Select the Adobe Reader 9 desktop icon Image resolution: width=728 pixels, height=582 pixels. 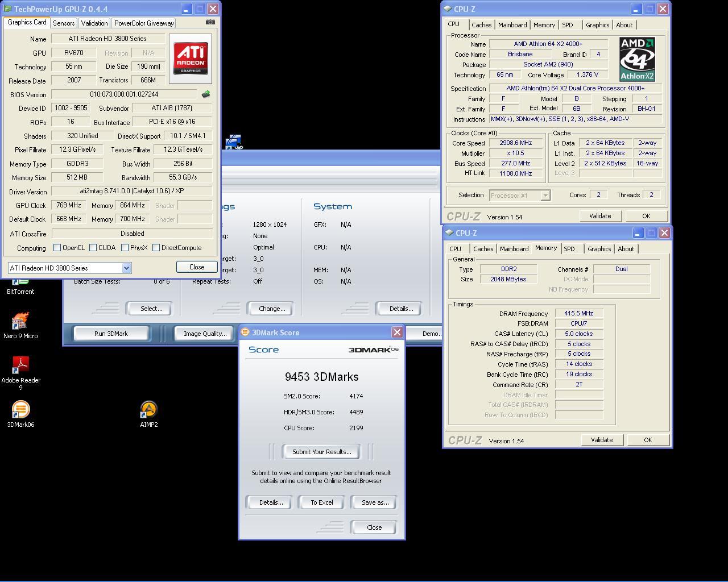20,373
